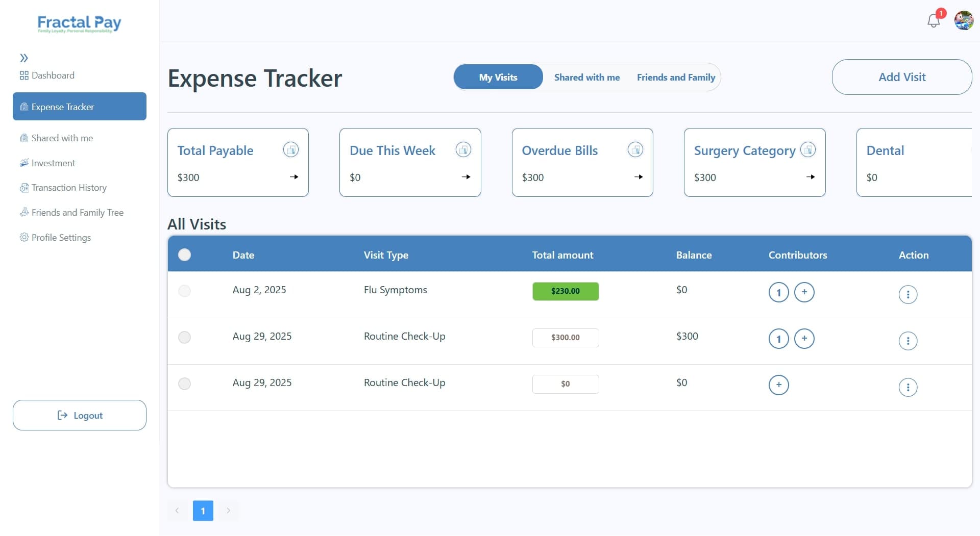The width and height of the screenshot is (980, 536).
Task: Switch to Shared with me tab
Action: coord(586,78)
